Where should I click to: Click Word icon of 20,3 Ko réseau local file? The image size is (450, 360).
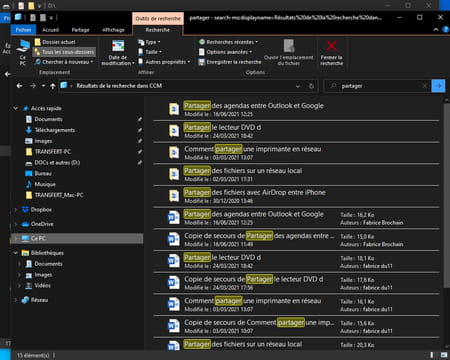(174, 345)
